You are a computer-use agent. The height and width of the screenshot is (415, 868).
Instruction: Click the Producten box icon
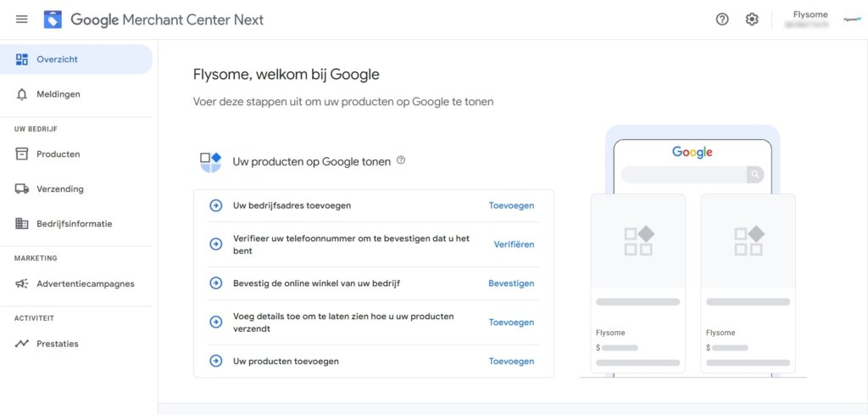pyautogui.click(x=21, y=154)
